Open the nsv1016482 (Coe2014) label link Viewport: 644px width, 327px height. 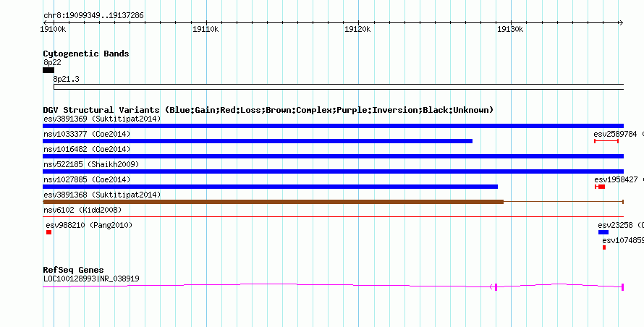point(87,149)
